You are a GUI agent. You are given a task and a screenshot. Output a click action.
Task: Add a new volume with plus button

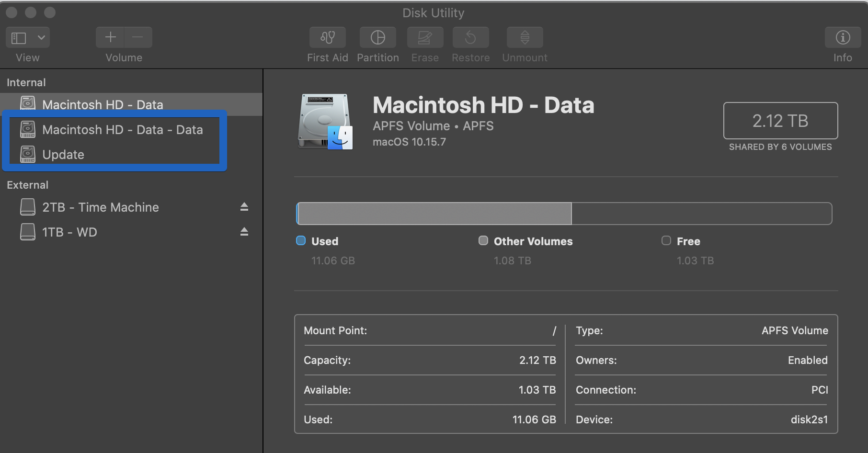point(111,37)
